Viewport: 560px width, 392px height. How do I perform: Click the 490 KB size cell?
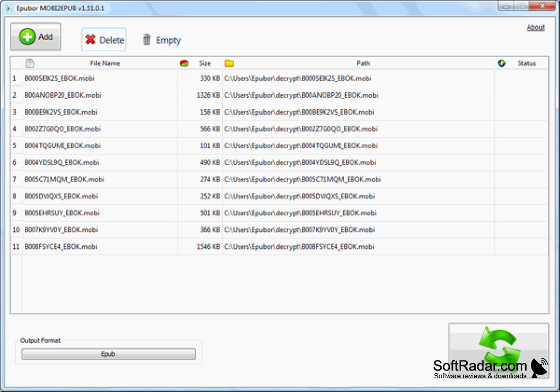click(210, 163)
